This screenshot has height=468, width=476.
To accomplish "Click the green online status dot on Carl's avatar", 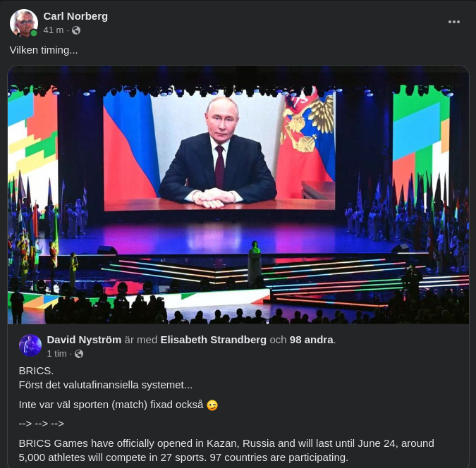I will point(33,33).
